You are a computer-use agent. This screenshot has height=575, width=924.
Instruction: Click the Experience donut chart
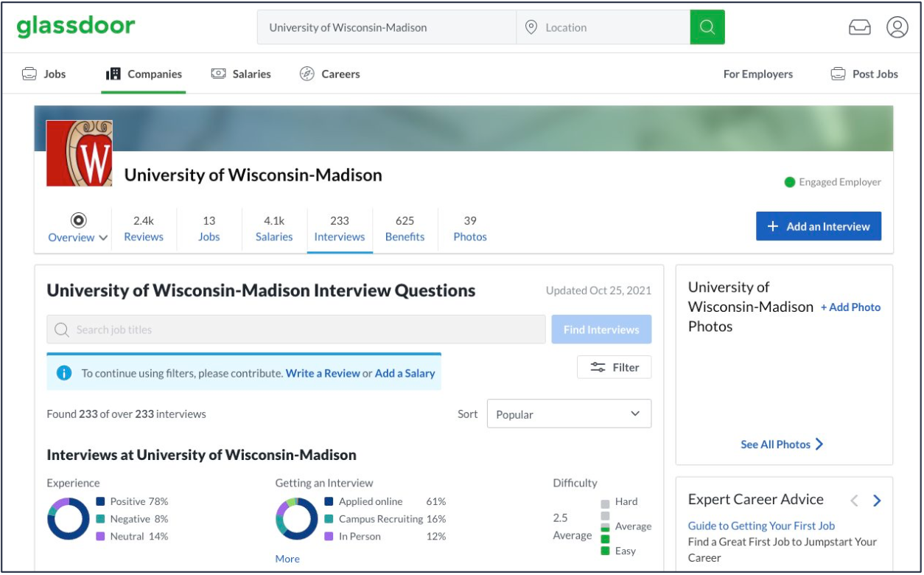69,519
